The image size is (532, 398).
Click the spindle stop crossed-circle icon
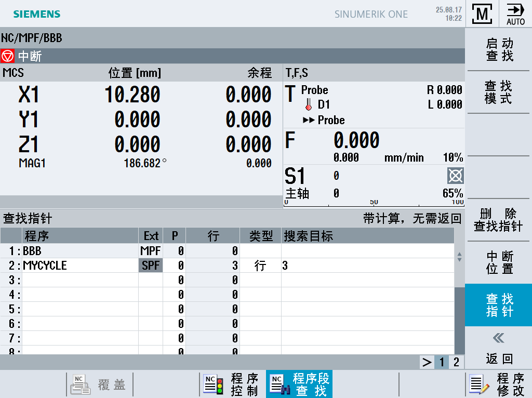[x=455, y=176]
